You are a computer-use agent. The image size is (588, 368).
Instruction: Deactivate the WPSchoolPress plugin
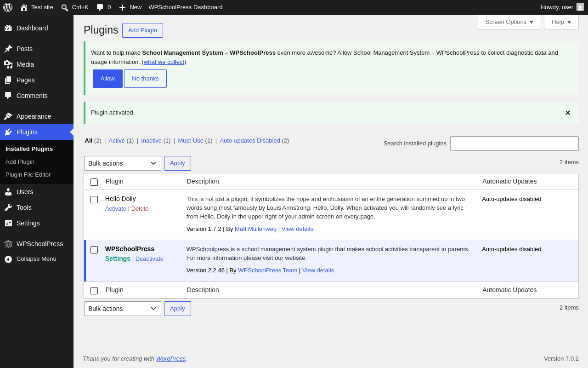click(x=149, y=259)
